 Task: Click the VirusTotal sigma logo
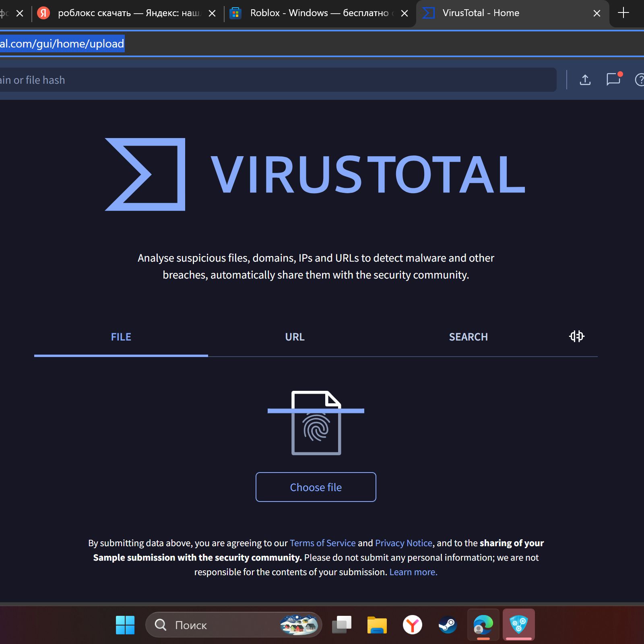point(145,174)
